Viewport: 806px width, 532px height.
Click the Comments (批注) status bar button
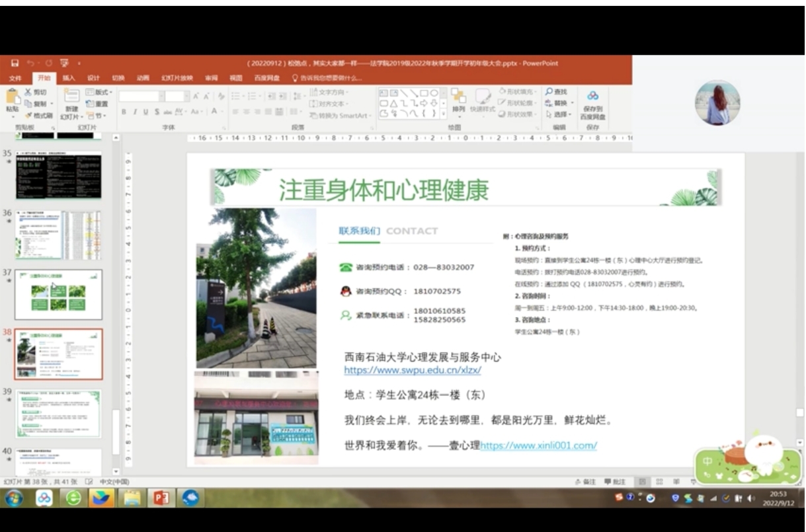click(x=614, y=482)
